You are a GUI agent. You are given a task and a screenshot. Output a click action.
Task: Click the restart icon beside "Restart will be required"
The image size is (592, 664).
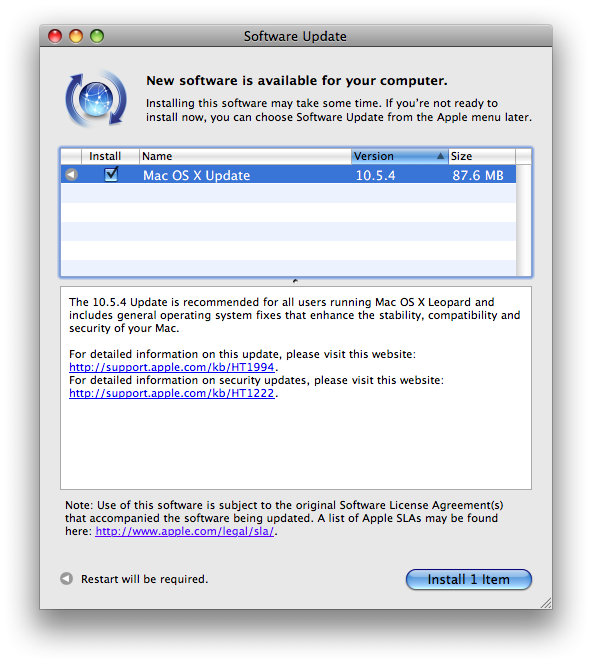click(x=66, y=578)
